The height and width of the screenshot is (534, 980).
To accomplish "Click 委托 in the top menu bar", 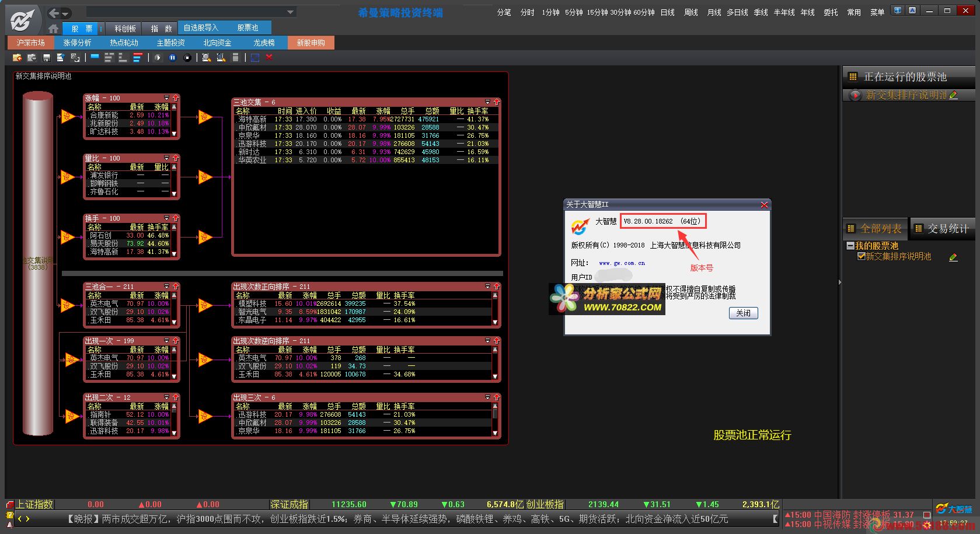I will (x=831, y=12).
